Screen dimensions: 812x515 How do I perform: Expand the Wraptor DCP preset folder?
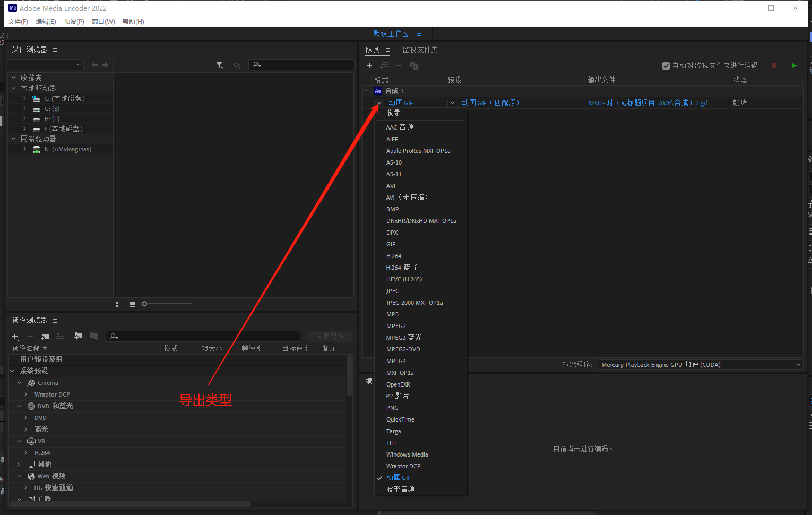25,394
